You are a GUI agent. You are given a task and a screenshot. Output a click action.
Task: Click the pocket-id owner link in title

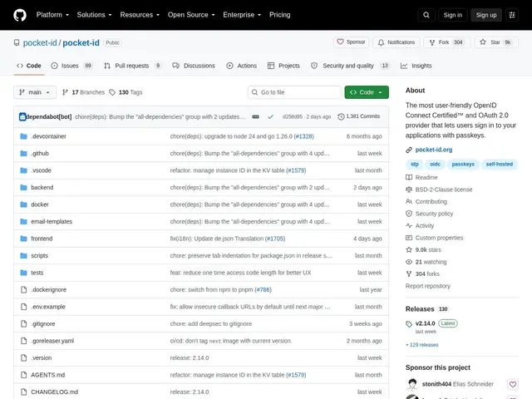[40, 42]
